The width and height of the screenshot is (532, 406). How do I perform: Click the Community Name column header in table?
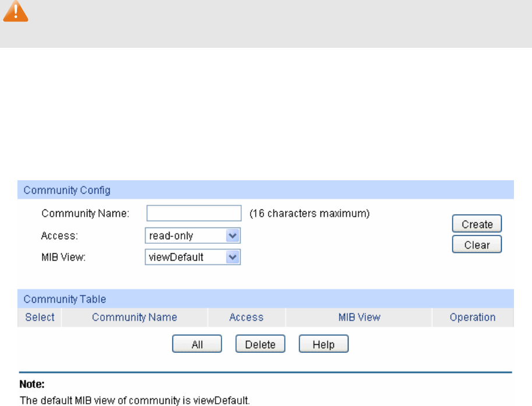pyautogui.click(x=135, y=317)
